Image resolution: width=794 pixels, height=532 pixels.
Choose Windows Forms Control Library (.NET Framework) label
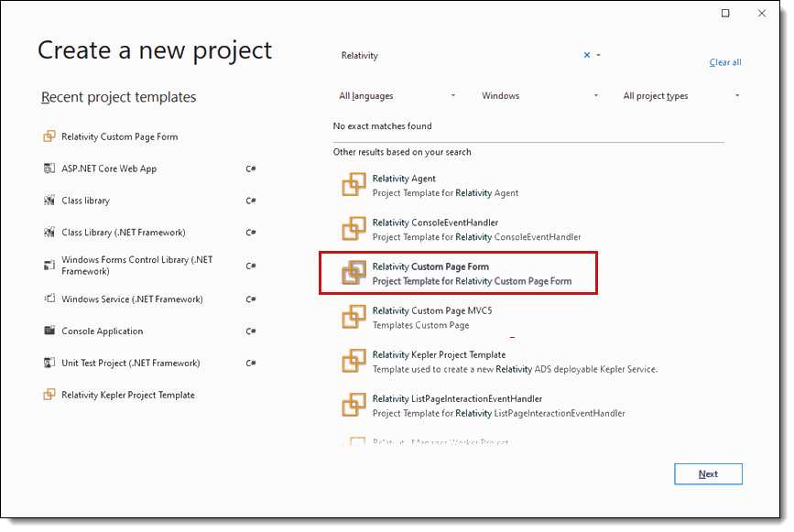(136, 266)
